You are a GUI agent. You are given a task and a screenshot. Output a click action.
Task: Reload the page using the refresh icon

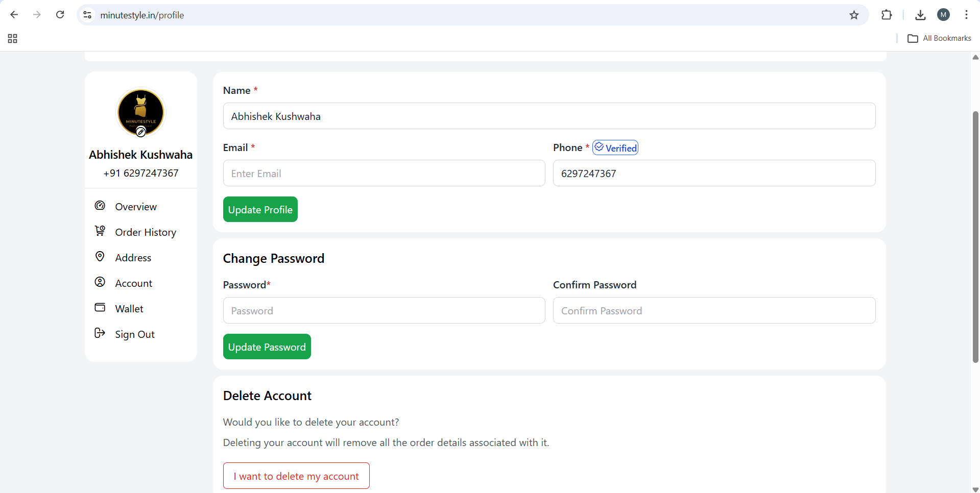click(60, 15)
